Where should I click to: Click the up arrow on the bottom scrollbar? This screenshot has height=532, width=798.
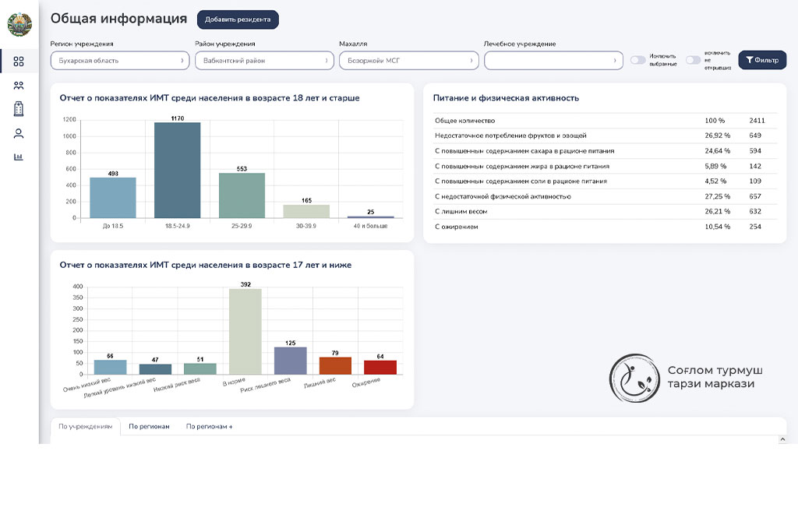782,439
